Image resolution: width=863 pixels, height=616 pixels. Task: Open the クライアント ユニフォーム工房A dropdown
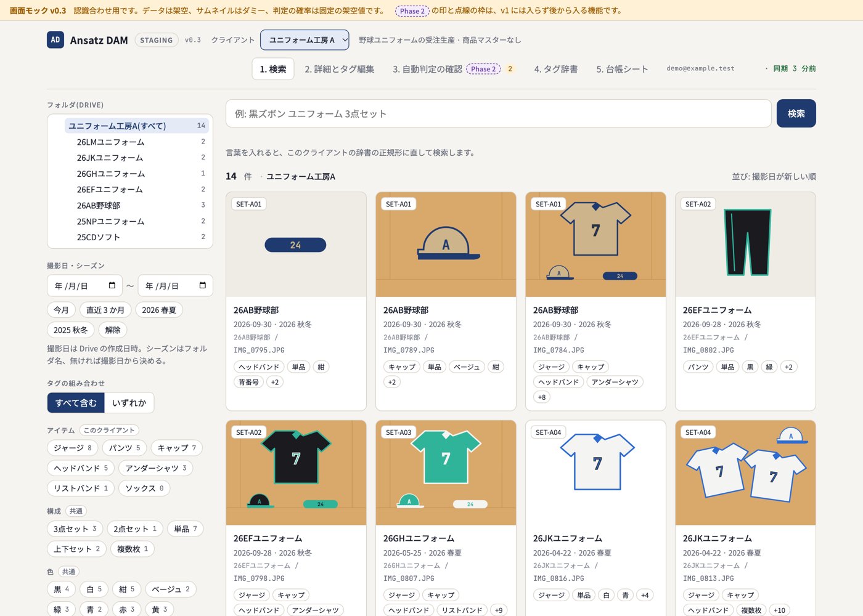[x=305, y=40]
